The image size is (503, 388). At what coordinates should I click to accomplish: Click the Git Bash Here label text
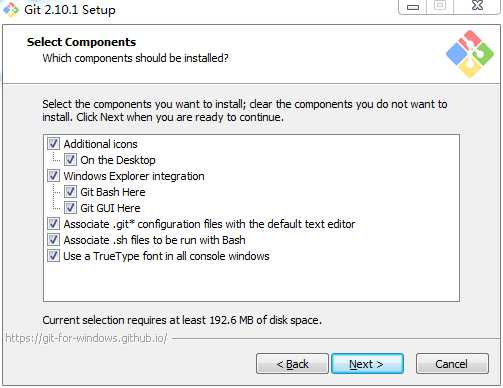tap(113, 192)
